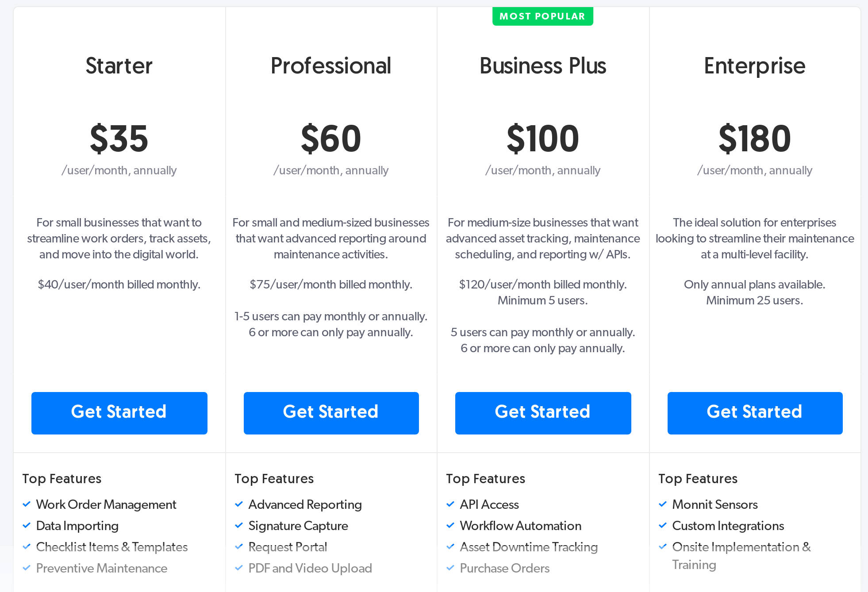The height and width of the screenshot is (592, 868).
Task: Click Get Started under the Professional plan
Action: [x=330, y=412]
